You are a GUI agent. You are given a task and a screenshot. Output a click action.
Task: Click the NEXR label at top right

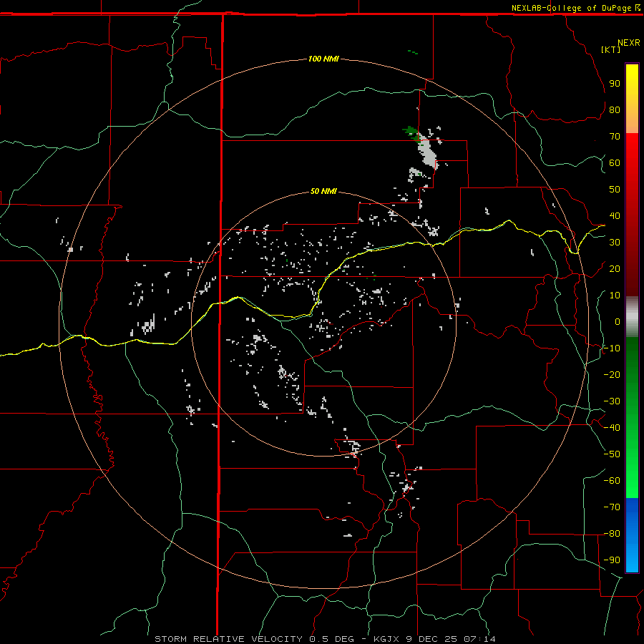tap(629, 43)
